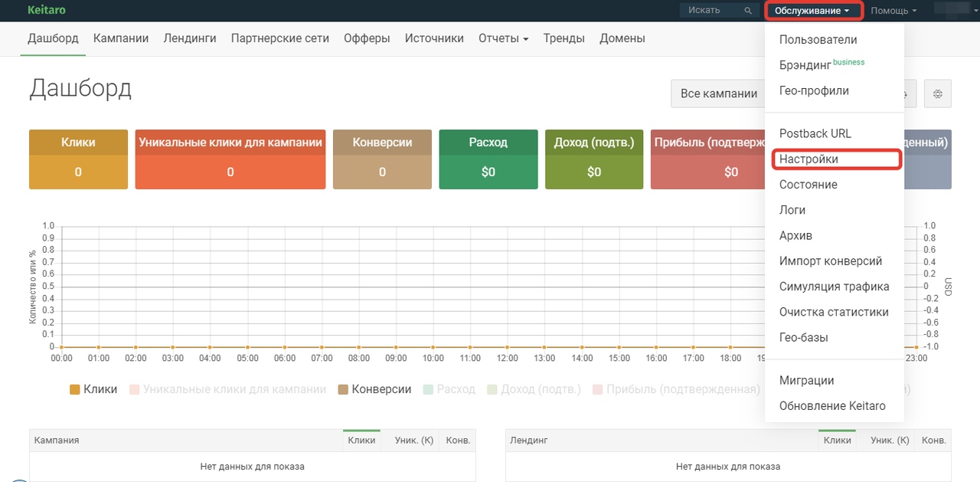Image resolution: width=980 pixels, height=482 pixels.
Task: Toggle Доход (подтв.) legend item
Action: pos(534,389)
